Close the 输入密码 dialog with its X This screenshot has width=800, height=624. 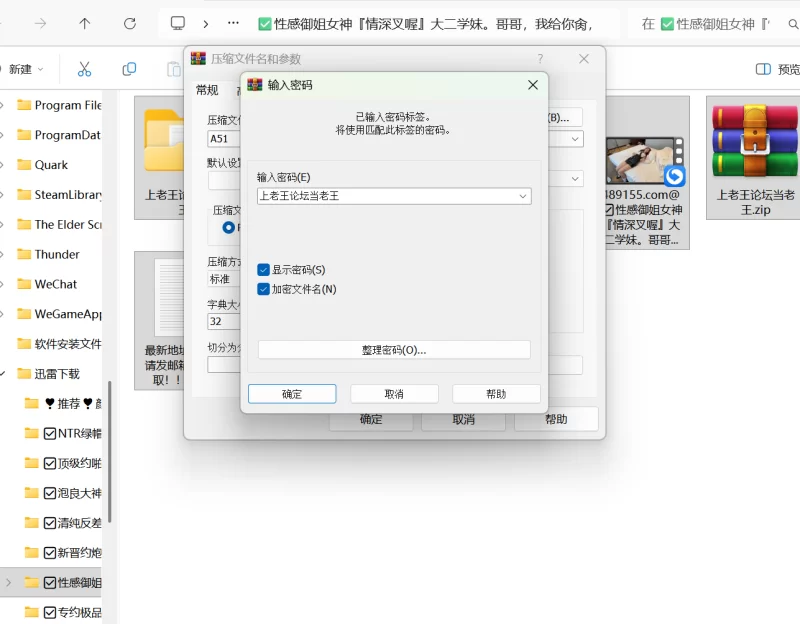[x=533, y=85]
